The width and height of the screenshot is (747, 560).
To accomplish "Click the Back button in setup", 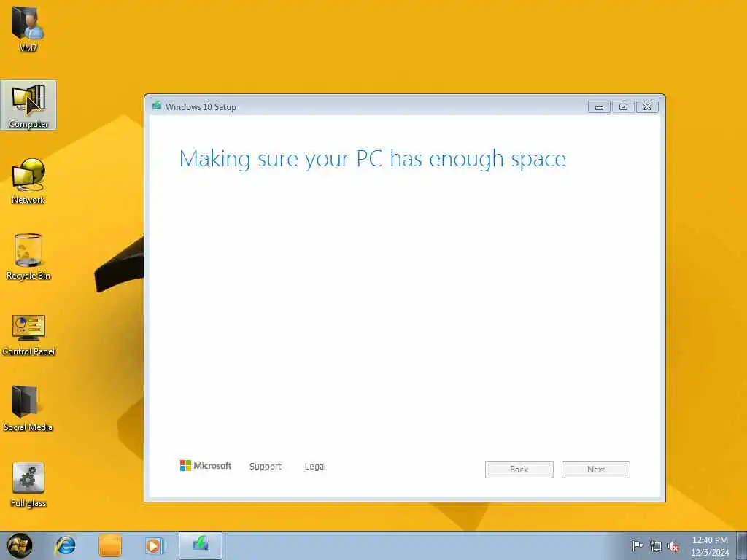I will 519,470.
